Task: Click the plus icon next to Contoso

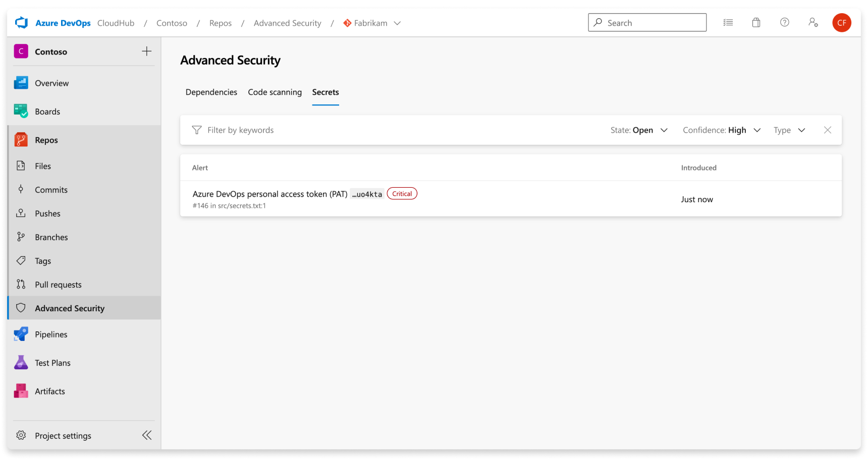Action: pos(146,51)
